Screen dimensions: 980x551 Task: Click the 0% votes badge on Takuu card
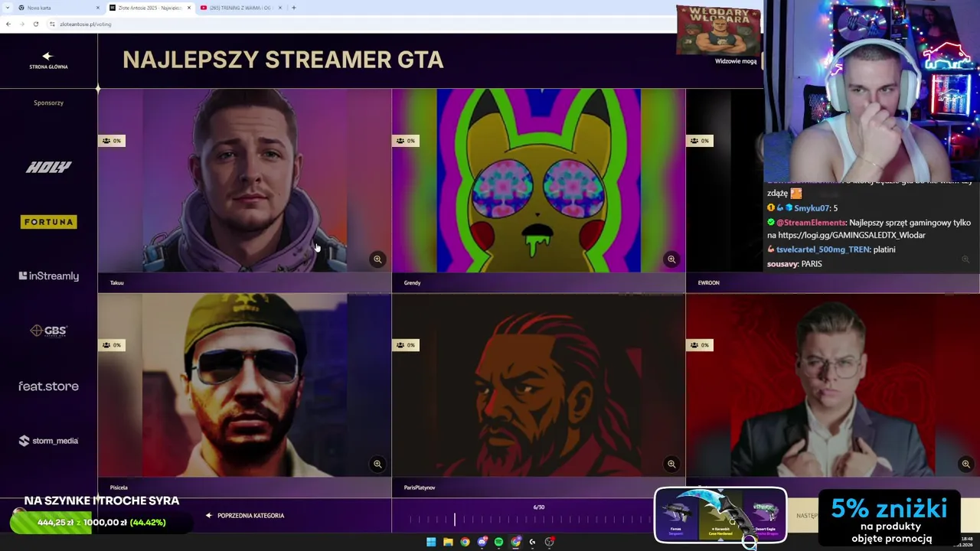111,141
